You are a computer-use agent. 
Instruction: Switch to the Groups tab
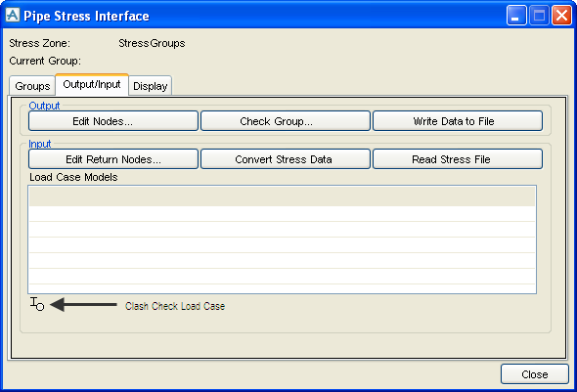pyautogui.click(x=32, y=86)
